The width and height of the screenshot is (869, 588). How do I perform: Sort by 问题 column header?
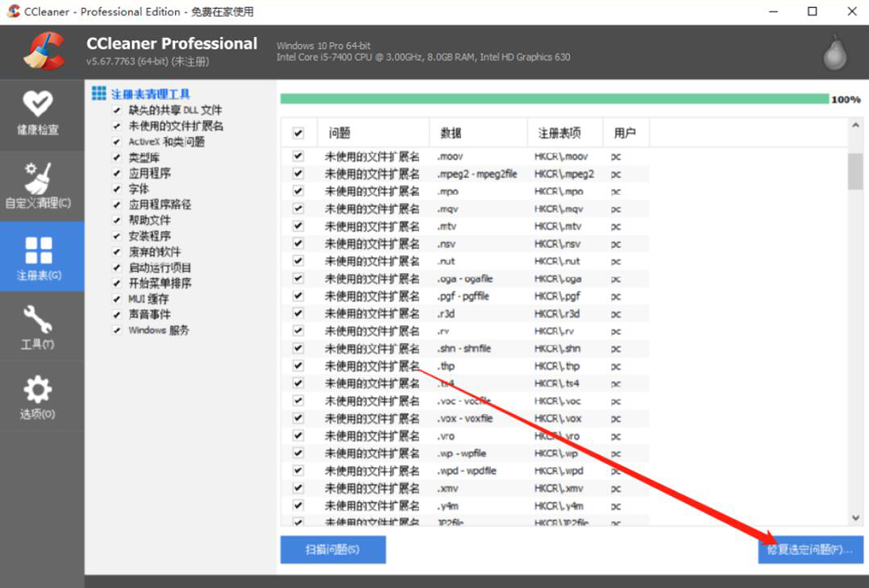coord(373,133)
